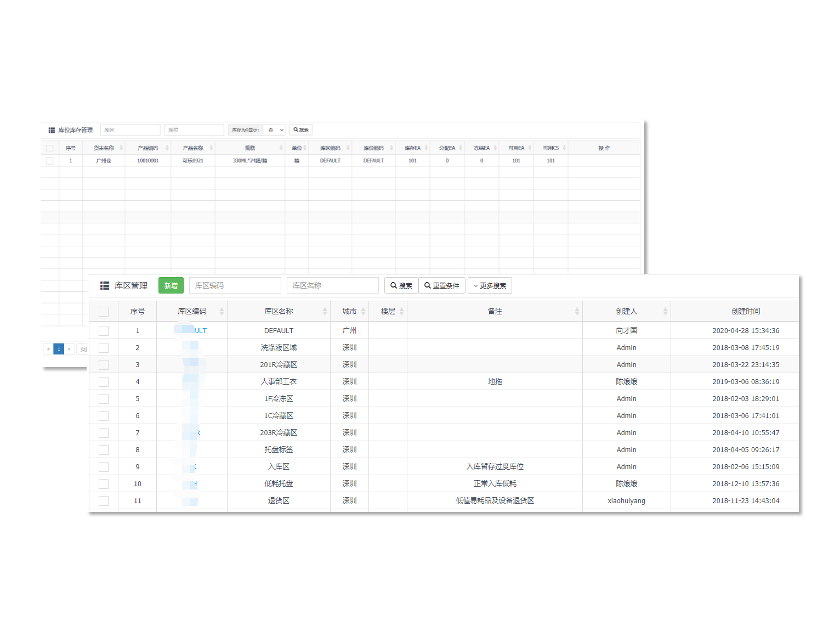Check the select-all box in 库区管理 table
Viewport: 840px width, 631px height.
[104, 312]
